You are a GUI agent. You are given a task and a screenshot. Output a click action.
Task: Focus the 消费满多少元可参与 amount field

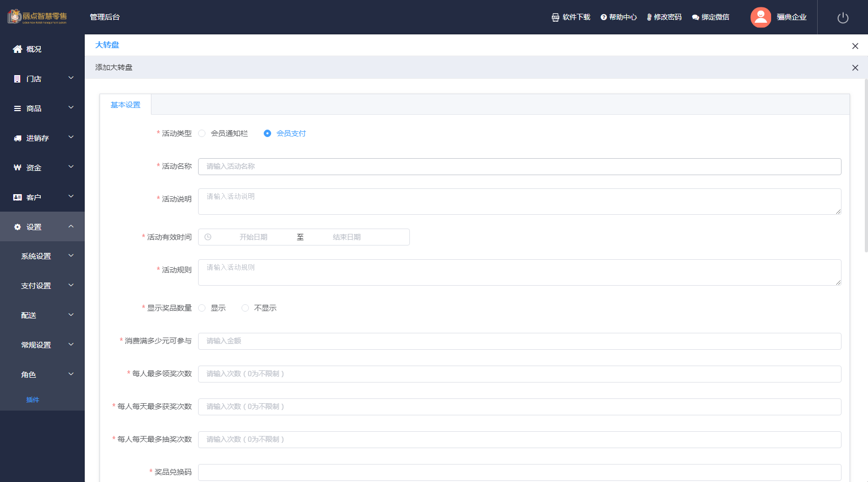[x=520, y=341]
